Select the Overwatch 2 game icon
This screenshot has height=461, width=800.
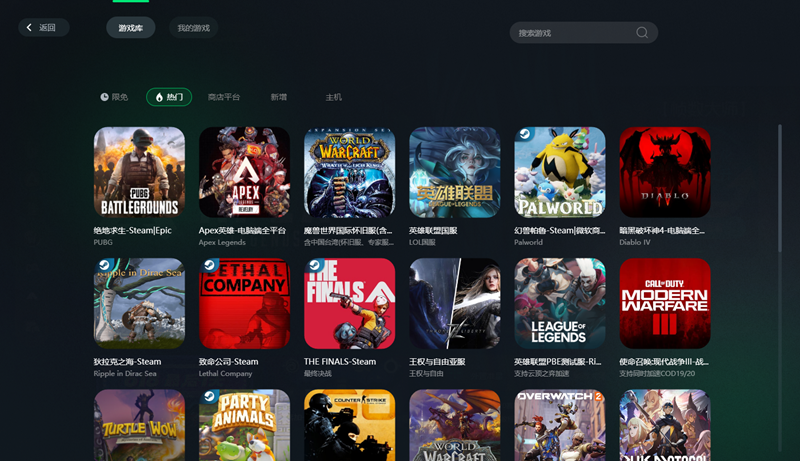tap(560, 425)
